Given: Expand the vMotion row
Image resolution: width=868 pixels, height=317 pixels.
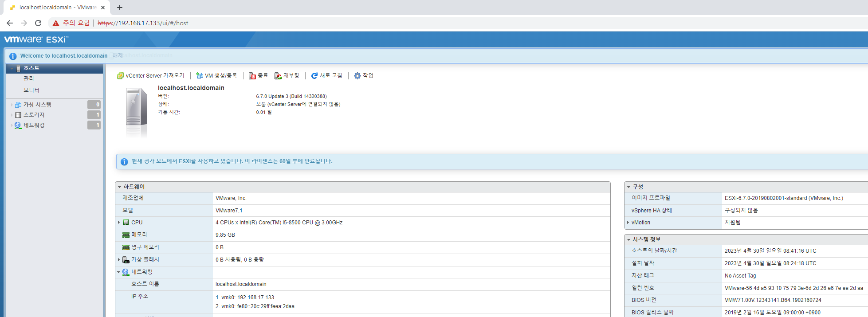Looking at the screenshot, I should pos(628,223).
